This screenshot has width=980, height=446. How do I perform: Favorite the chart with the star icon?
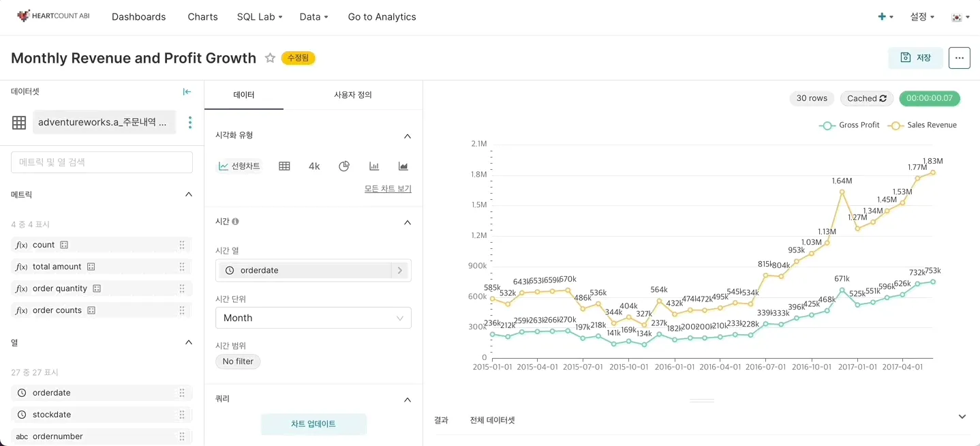(x=270, y=58)
